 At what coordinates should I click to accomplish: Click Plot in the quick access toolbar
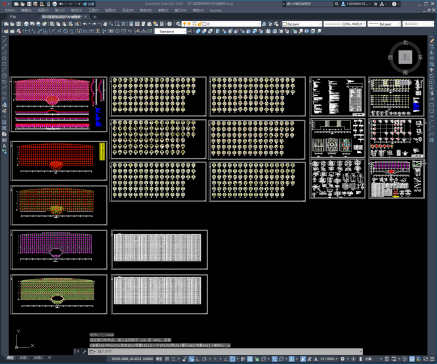pyautogui.click(x=55, y=4)
